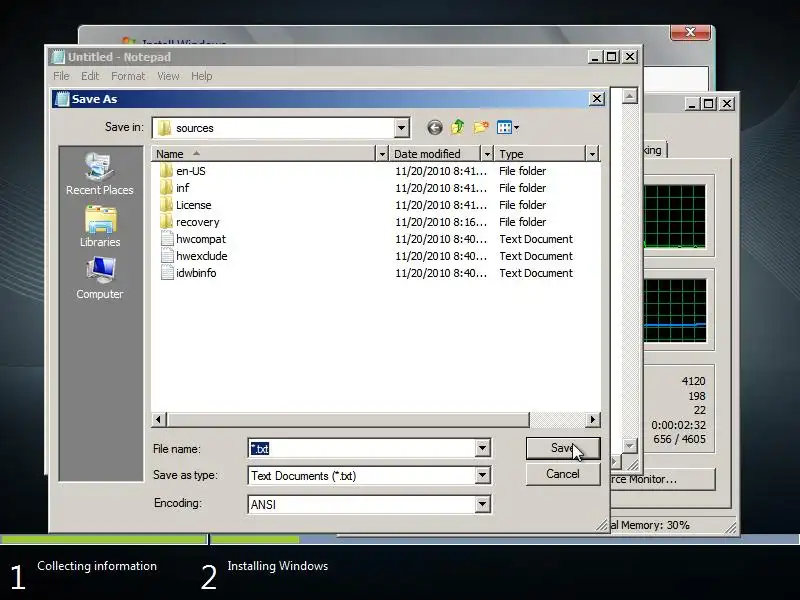Image resolution: width=800 pixels, height=600 pixels.
Task: Click the Save As dialog title icon
Action: point(62,99)
